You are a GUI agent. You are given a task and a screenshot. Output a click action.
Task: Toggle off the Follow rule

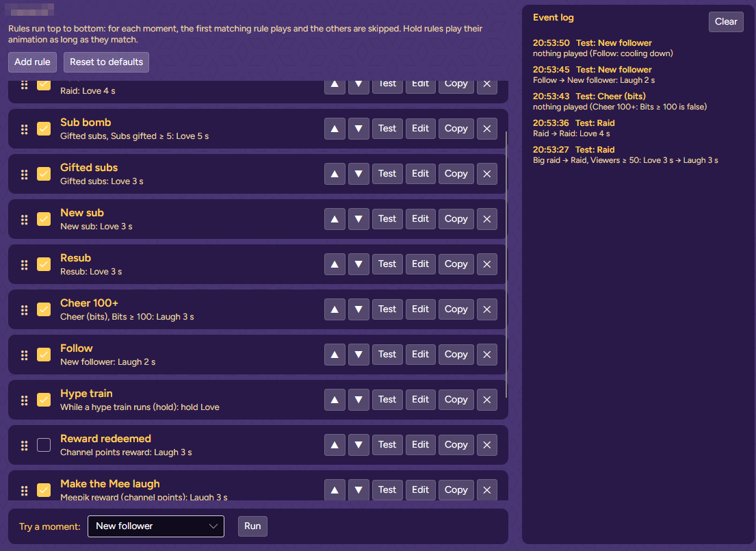(44, 355)
